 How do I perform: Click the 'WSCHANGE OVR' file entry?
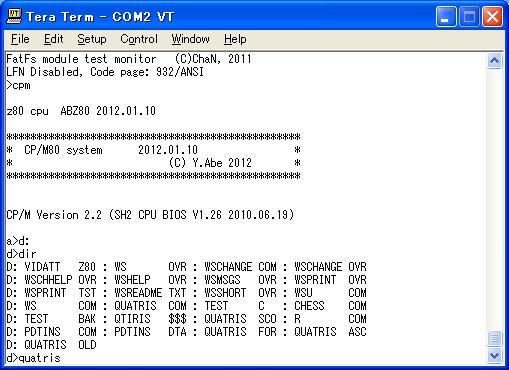330,267
